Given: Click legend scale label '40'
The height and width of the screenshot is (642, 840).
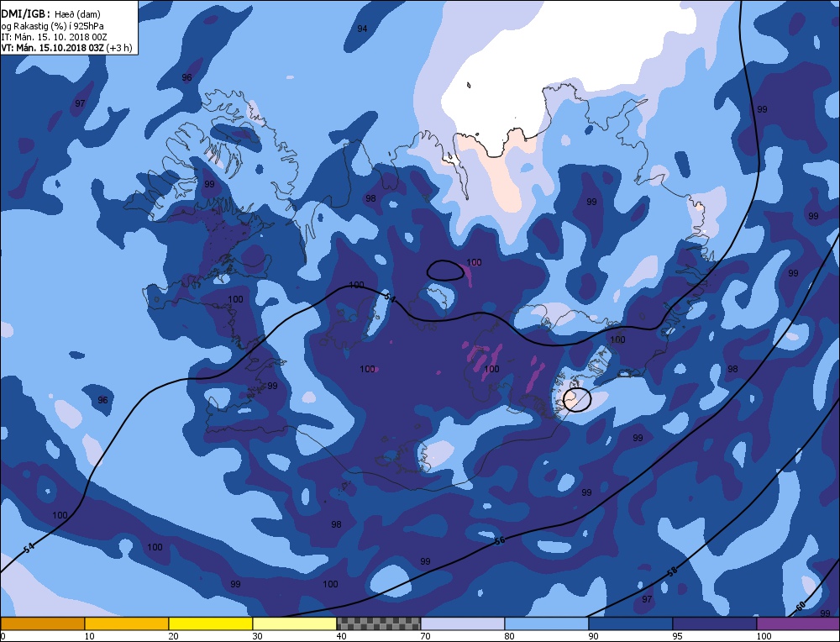Looking at the screenshot, I should 341,636.
